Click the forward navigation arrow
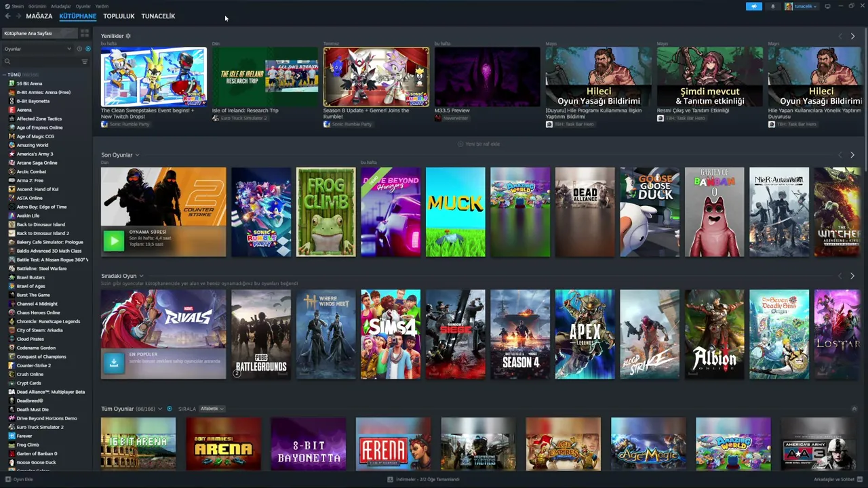 coord(18,16)
